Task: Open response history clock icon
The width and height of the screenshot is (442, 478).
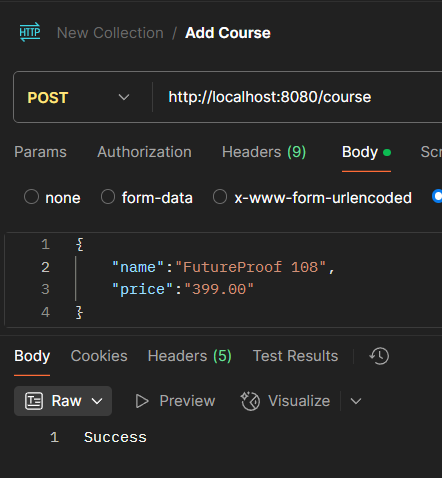Action: pyautogui.click(x=379, y=356)
